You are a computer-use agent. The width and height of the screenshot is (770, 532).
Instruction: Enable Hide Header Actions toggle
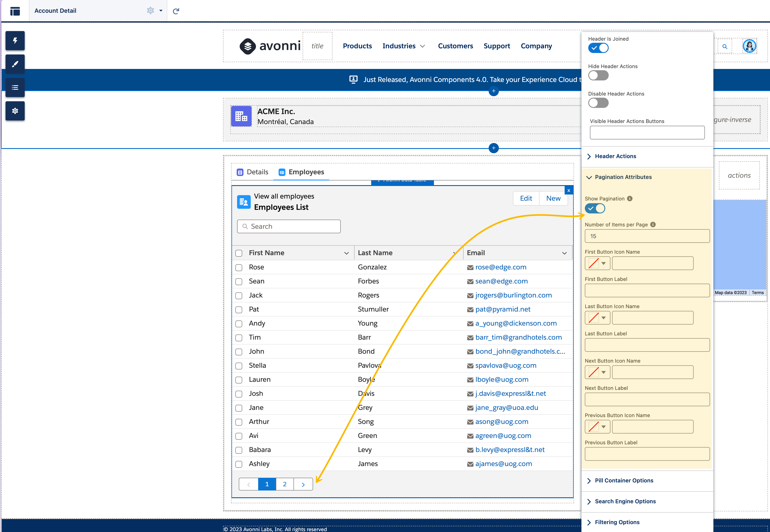tap(598, 76)
